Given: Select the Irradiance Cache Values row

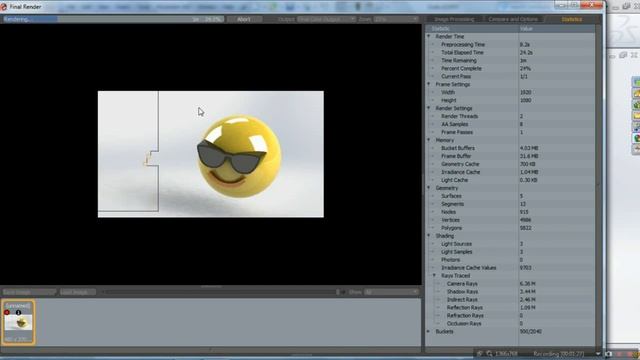Looking at the screenshot, I should coord(510,267).
